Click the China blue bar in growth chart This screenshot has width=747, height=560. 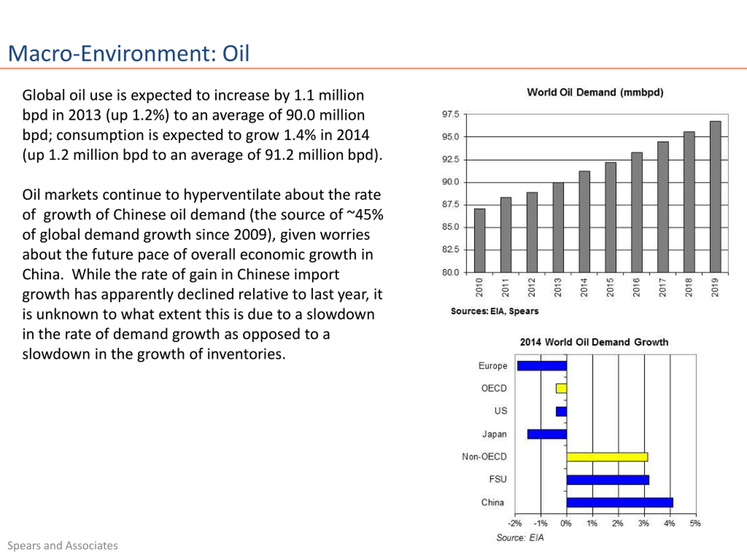tap(620, 502)
